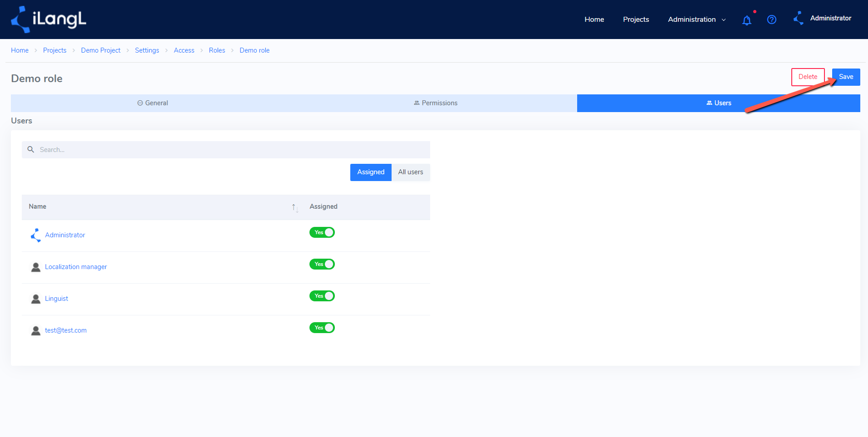This screenshot has height=437, width=868.
Task: Click the Save button
Action: pos(846,77)
